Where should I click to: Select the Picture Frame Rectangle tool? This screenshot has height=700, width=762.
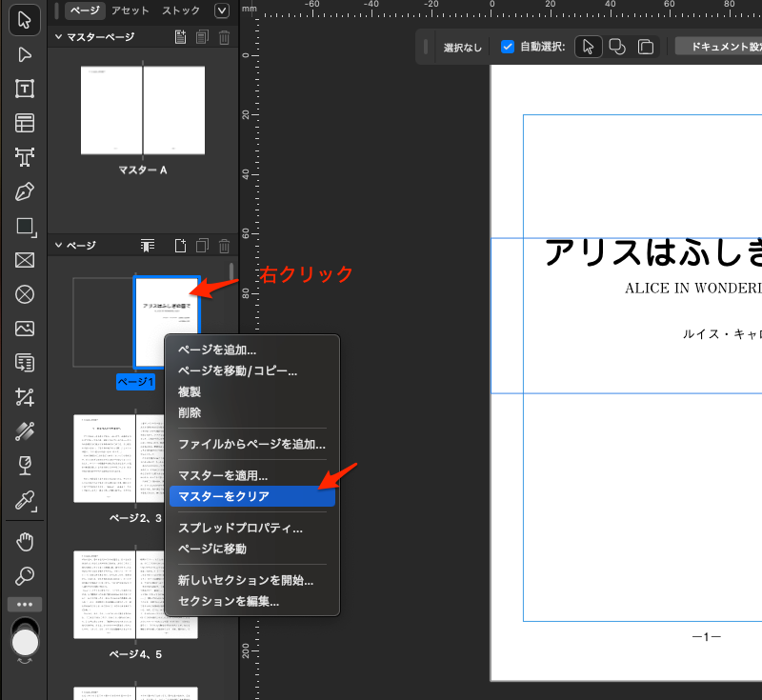coord(25,260)
